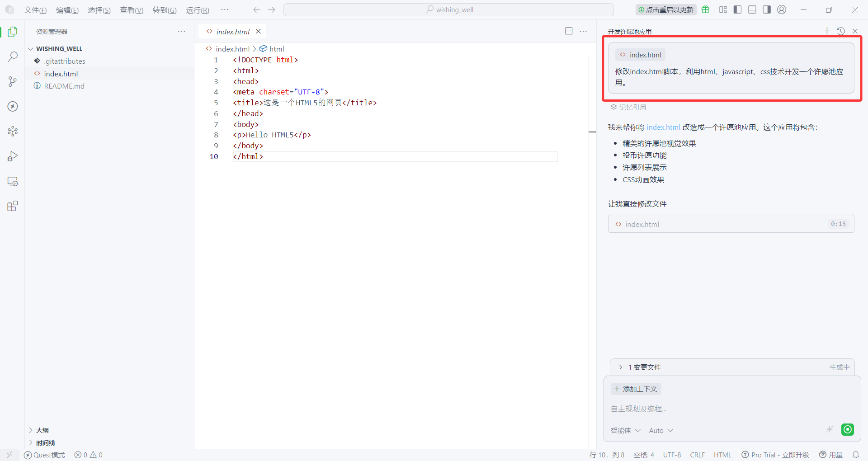The width and height of the screenshot is (868, 461).
Task: Toggle secondary sidebar visibility
Action: [x=767, y=9]
